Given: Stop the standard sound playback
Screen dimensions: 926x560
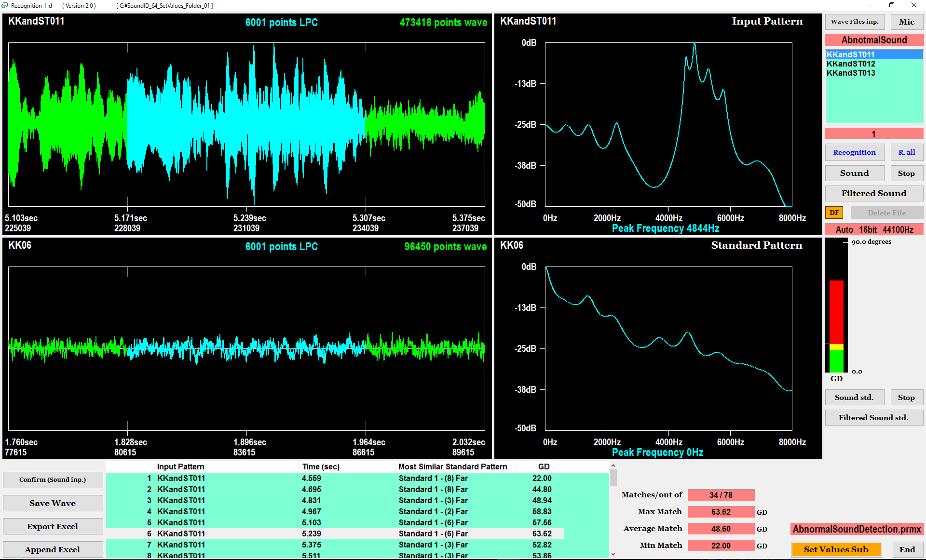Looking at the screenshot, I should click(x=906, y=397).
